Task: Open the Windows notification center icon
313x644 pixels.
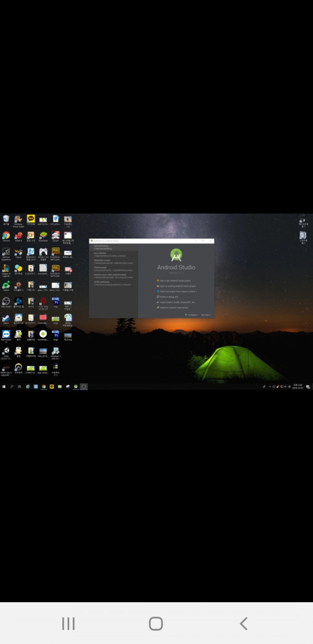Action: tap(308, 387)
